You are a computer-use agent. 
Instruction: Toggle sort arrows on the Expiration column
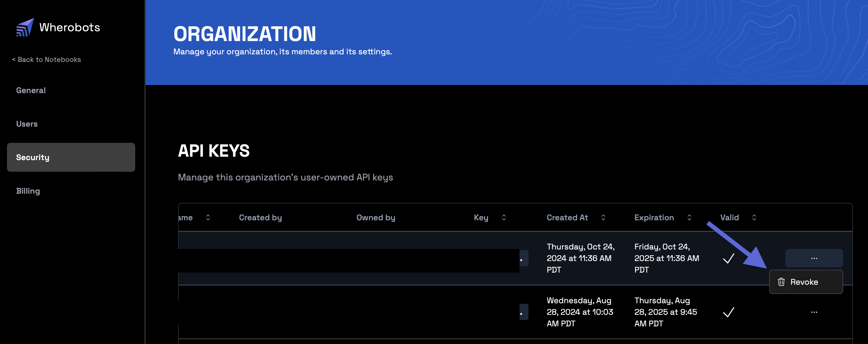click(x=689, y=217)
